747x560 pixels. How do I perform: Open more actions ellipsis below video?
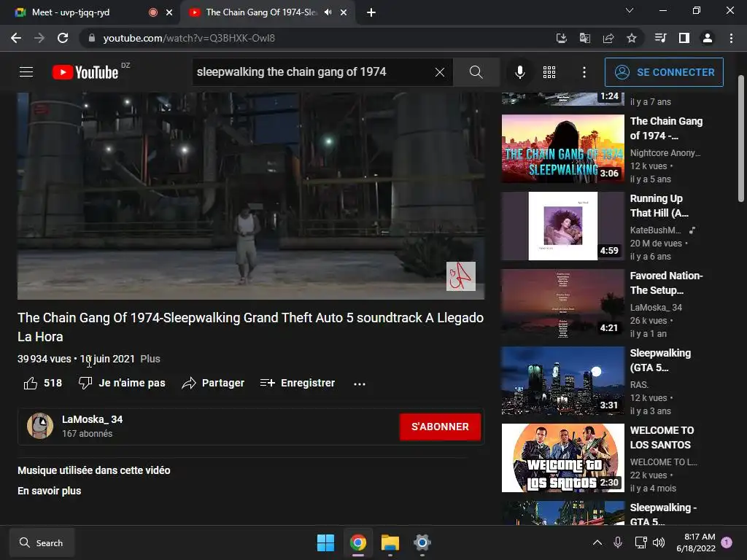[x=360, y=384]
